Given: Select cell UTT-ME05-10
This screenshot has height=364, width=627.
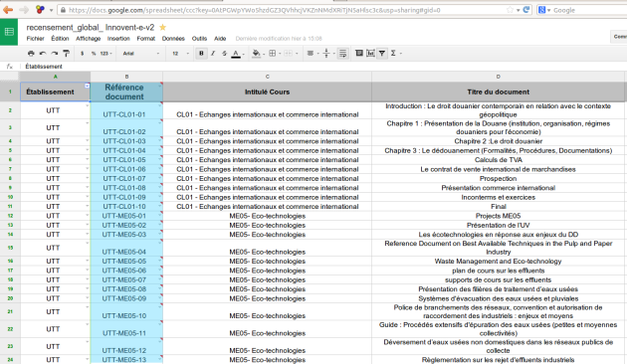Looking at the screenshot, I should [x=126, y=311].
